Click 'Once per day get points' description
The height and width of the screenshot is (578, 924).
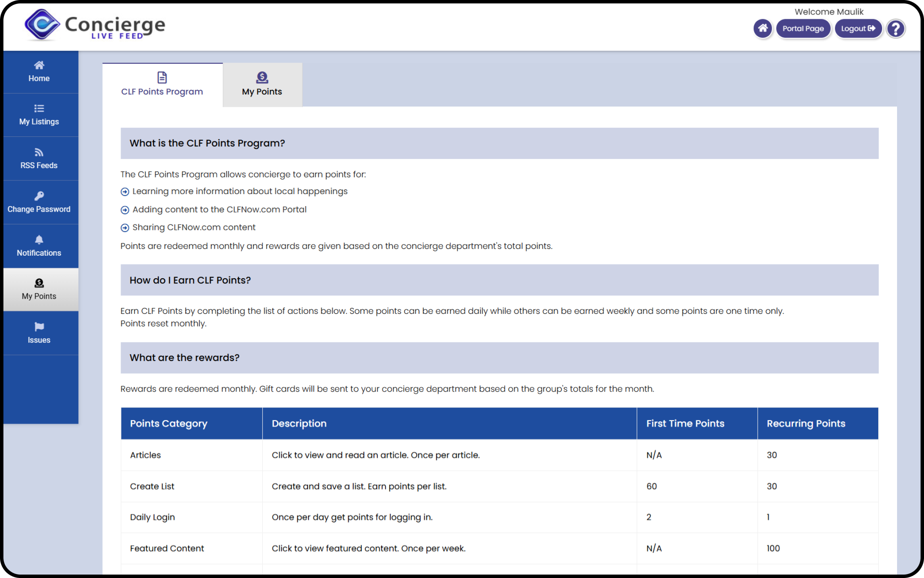(x=352, y=517)
